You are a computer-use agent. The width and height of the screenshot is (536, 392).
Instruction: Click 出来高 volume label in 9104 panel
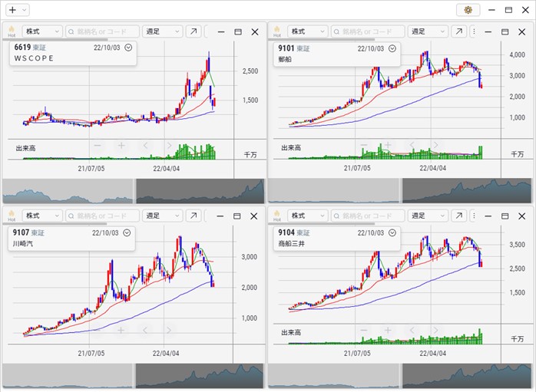291,333
